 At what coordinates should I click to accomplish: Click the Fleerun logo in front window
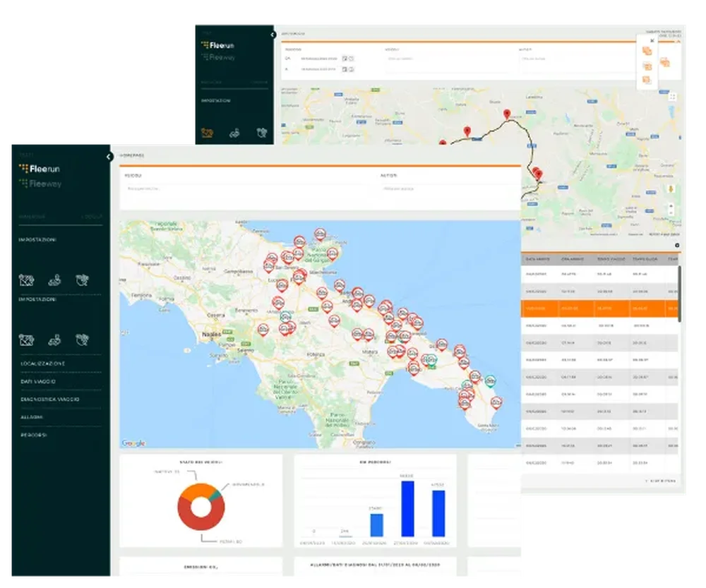(40, 169)
